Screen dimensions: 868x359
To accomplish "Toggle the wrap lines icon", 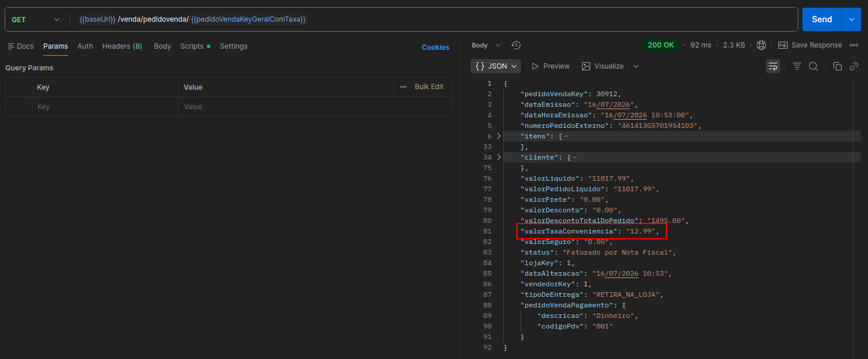I will [x=773, y=66].
